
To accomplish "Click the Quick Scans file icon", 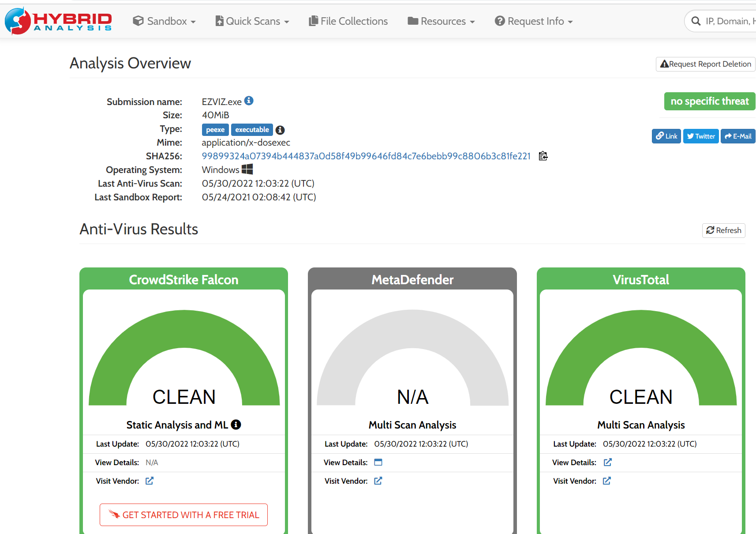I will 219,21.
